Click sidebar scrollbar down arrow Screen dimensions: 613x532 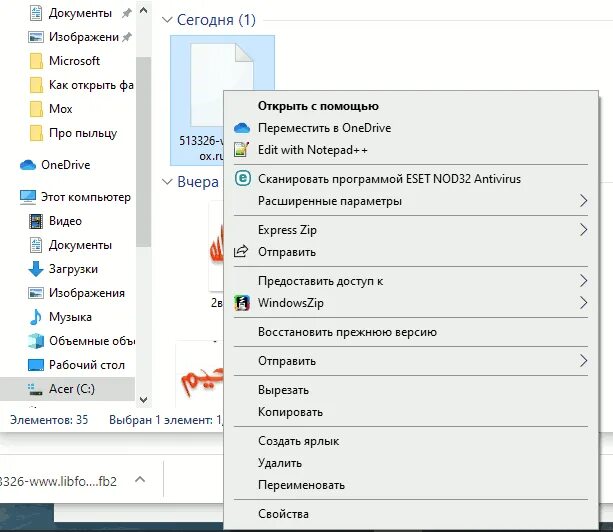click(x=143, y=399)
